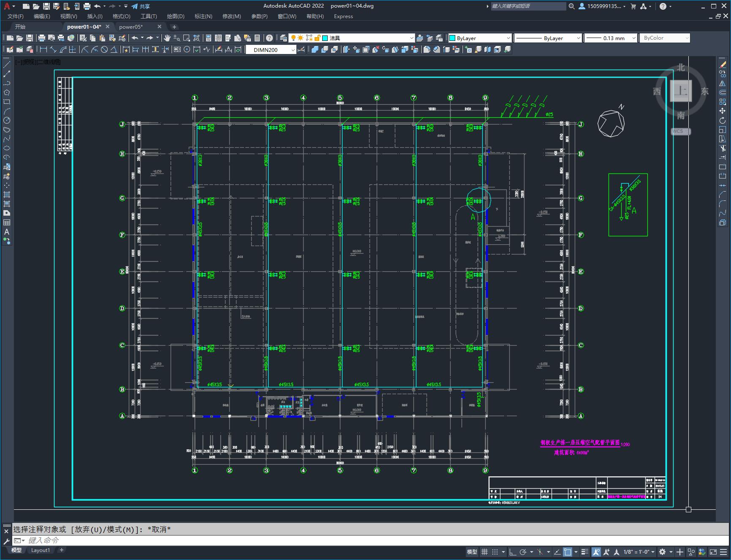
Task: Open the Express menu
Action: click(x=343, y=16)
